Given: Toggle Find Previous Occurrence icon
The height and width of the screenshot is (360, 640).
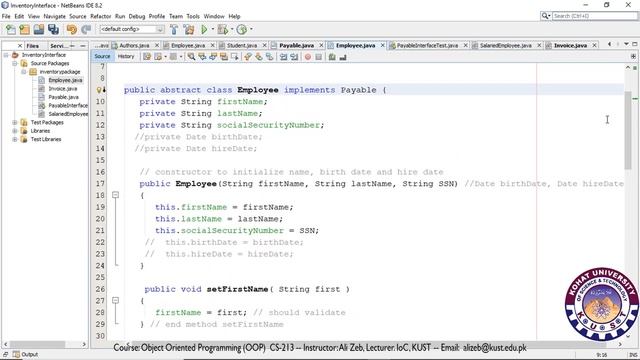Looking at the screenshot, I should (202, 57).
